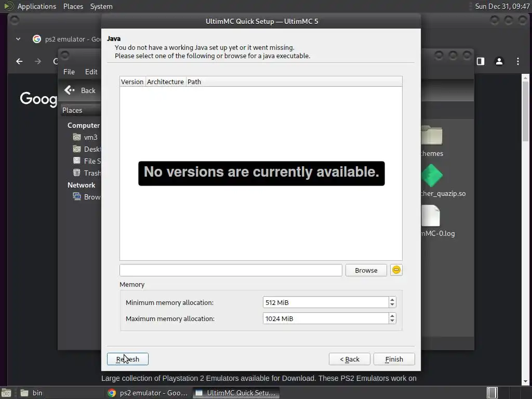The image size is (532, 399).
Task: Open the Applications menu
Action: coord(37,6)
